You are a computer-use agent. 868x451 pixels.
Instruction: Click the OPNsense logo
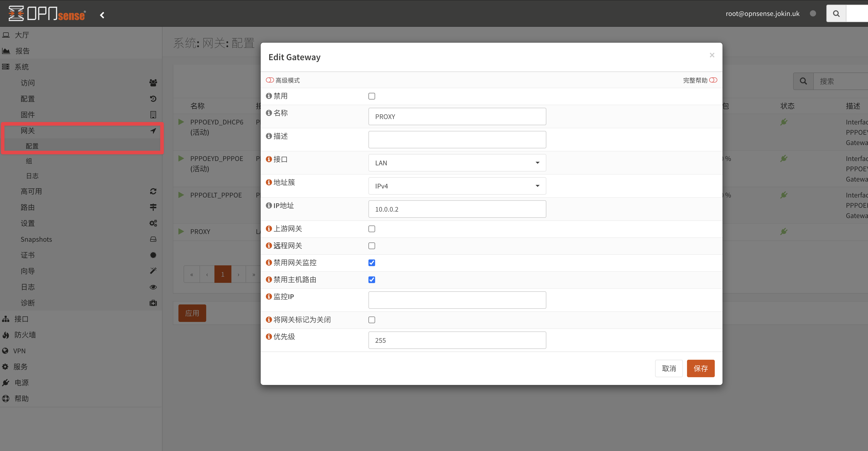[47, 13]
